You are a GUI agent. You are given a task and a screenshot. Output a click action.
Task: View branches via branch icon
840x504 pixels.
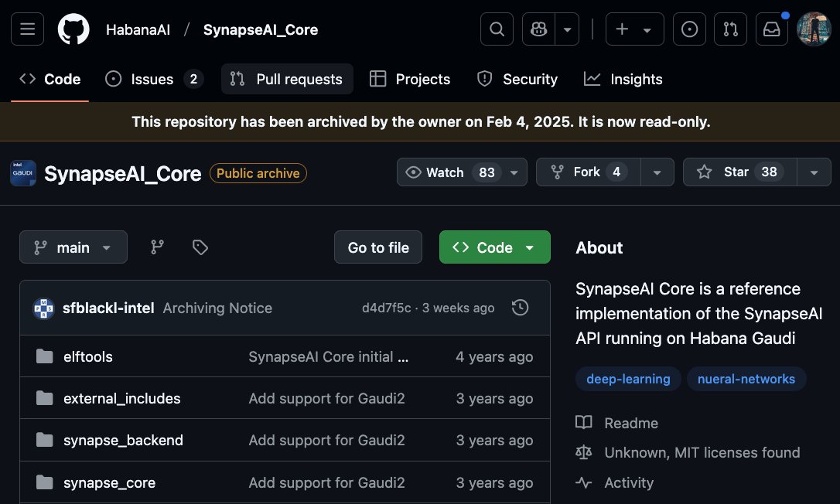(157, 247)
